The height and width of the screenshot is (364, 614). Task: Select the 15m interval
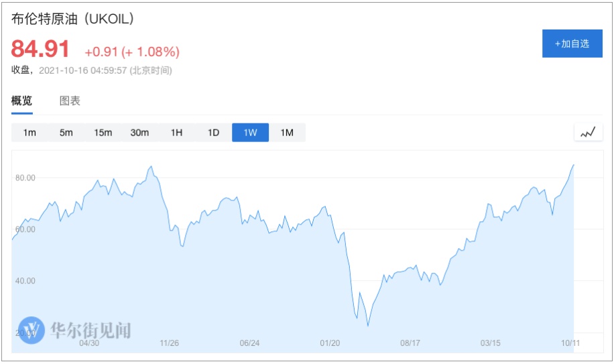tap(103, 133)
